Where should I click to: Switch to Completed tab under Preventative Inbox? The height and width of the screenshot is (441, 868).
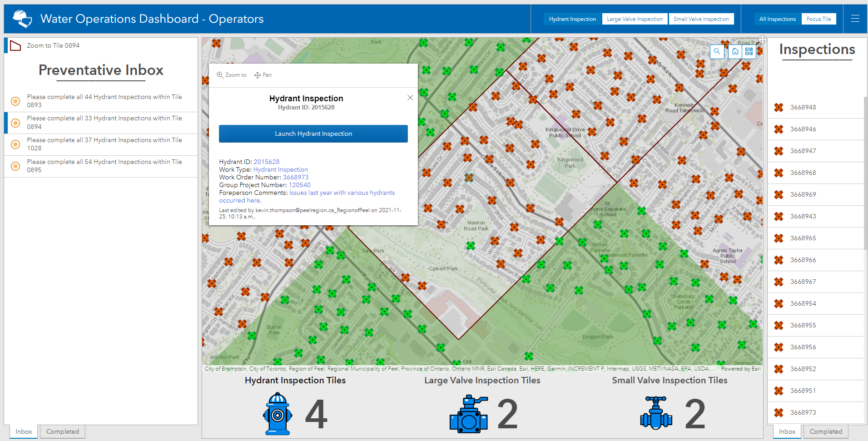pyautogui.click(x=63, y=431)
